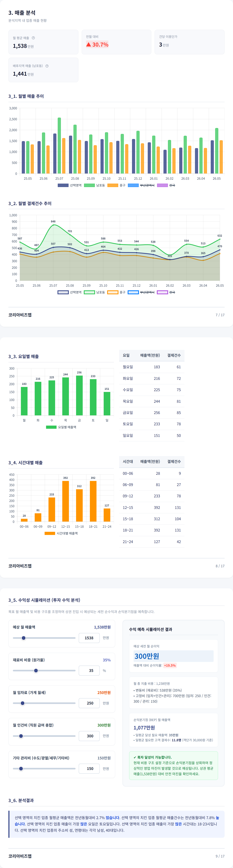Click the 목요일 row in the weekday table
Screen dimensions: 233x868
152,401
